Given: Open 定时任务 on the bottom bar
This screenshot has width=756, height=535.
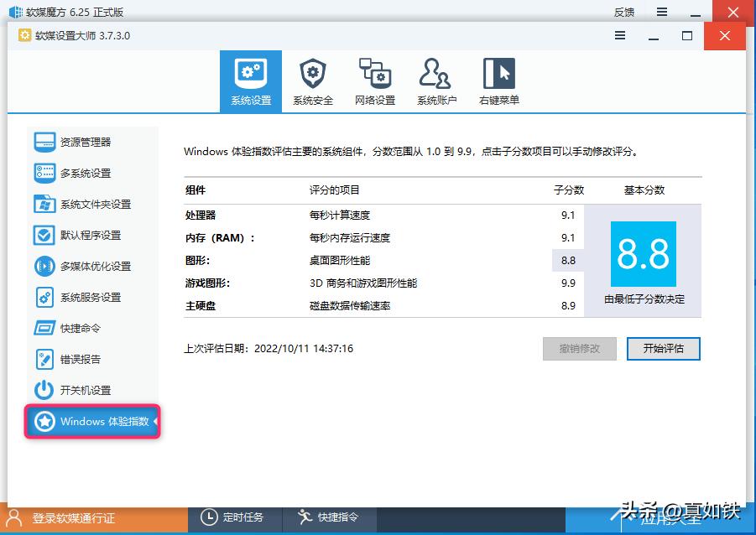Looking at the screenshot, I should pos(233,518).
